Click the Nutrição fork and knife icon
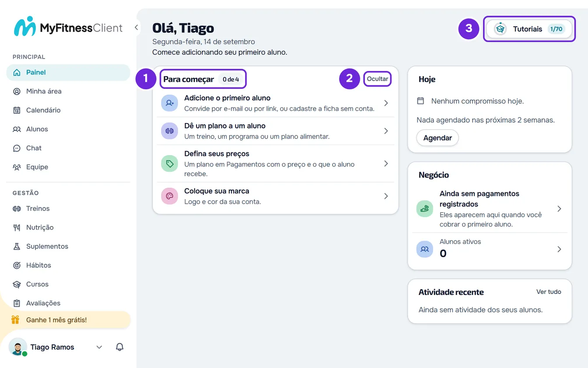Viewport: 588px width, 368px height. 17,227
